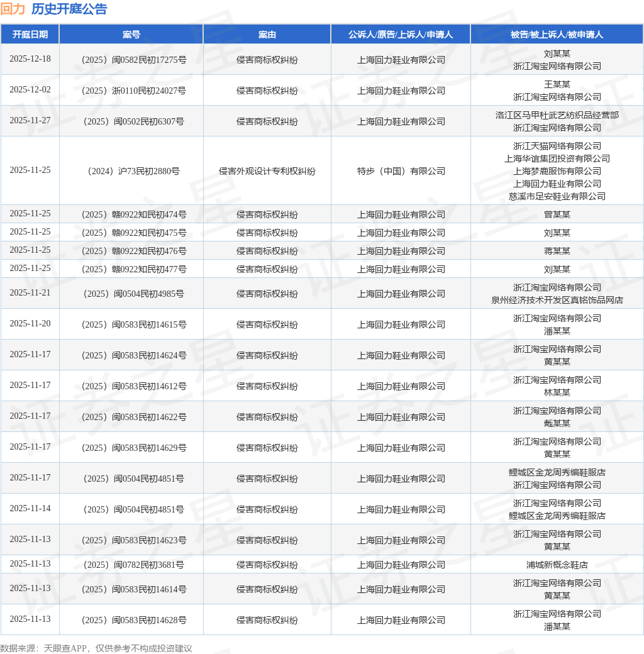This screenshot has width=644, height=654.
Task: Click the 公诉人/原告/上诉人/申请人 column header
Action: click(401, 34)
